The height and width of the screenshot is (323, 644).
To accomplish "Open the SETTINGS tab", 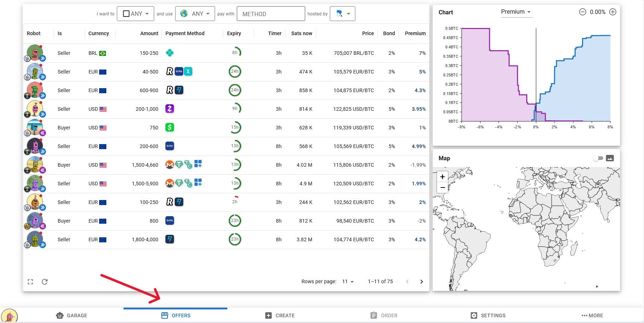I will pyautogui.click(x=488, y=315).
